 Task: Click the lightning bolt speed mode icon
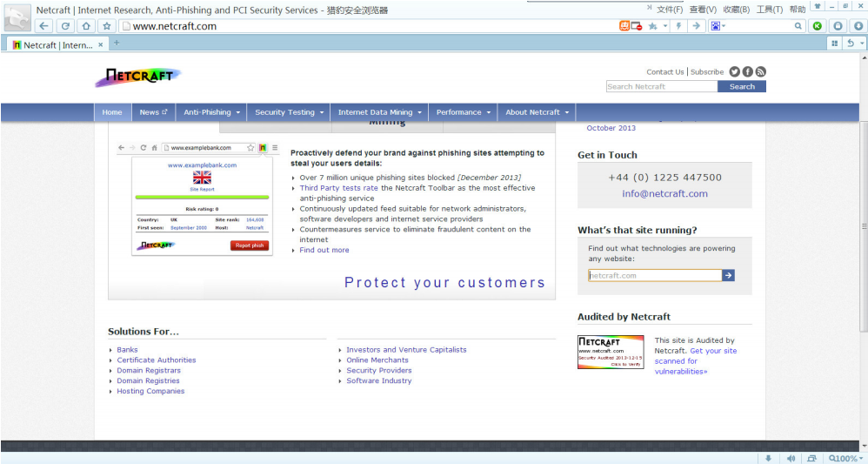[x=678, y=26]
